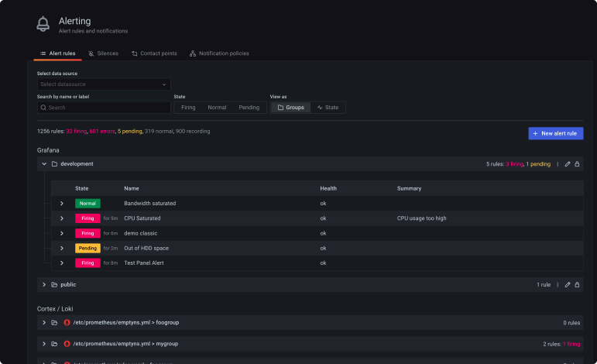The image size is (597, 364).
Task: Edit the development folder with pencil icon
Action: pyautogui.click(x=568, y=164)
